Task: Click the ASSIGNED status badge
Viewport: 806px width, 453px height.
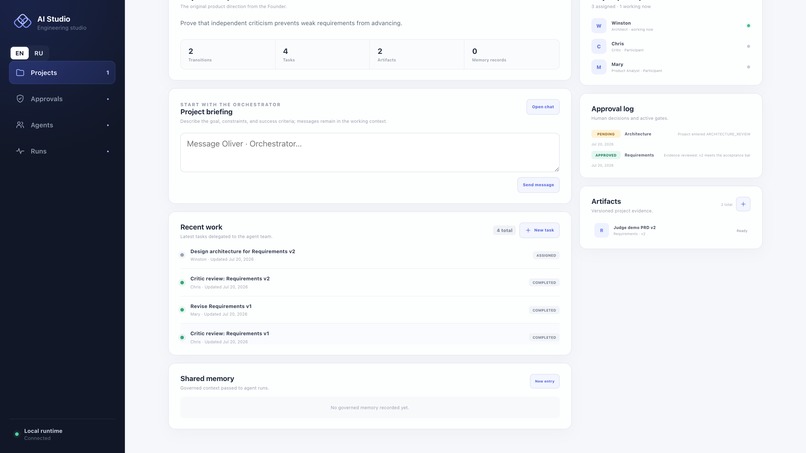Action: click(546, 255)
